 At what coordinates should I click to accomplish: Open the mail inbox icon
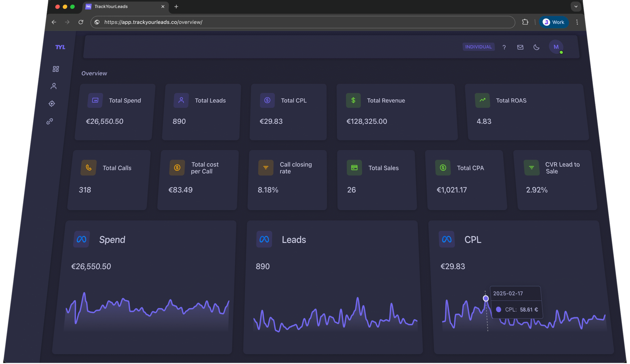point(520,47)
